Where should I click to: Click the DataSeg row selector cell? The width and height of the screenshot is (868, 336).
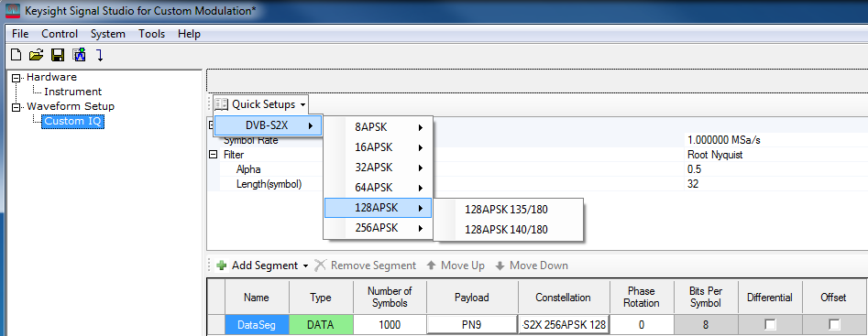(216, 325)
